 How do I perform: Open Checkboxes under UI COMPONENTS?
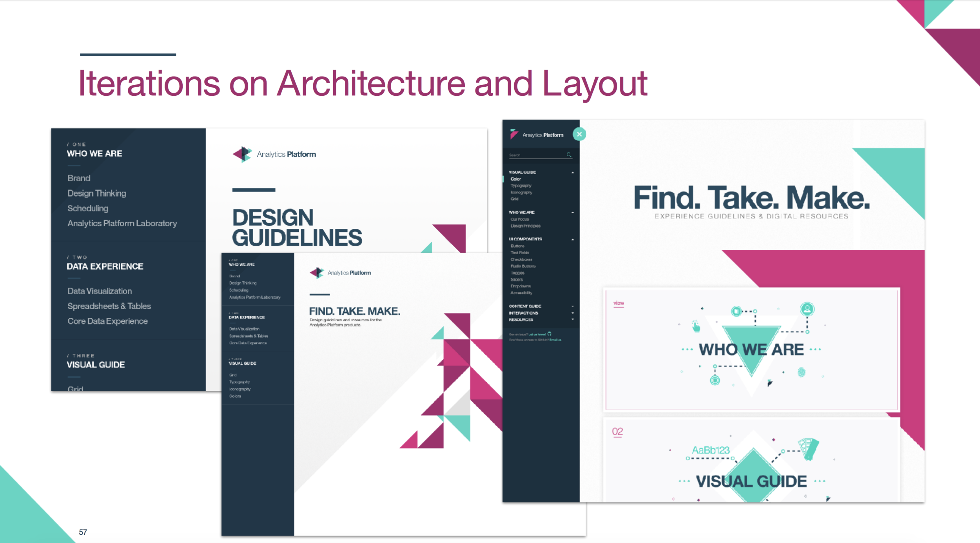[521, 259]
